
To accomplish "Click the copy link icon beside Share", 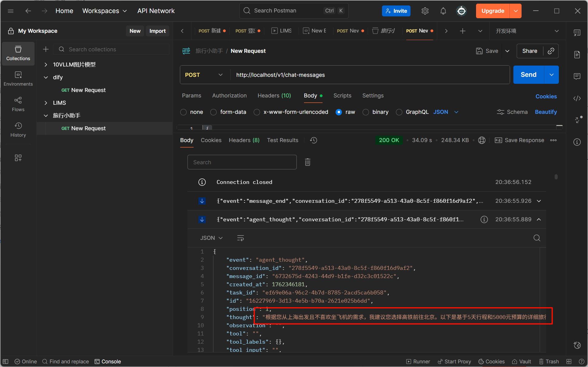I will [551, 51].
